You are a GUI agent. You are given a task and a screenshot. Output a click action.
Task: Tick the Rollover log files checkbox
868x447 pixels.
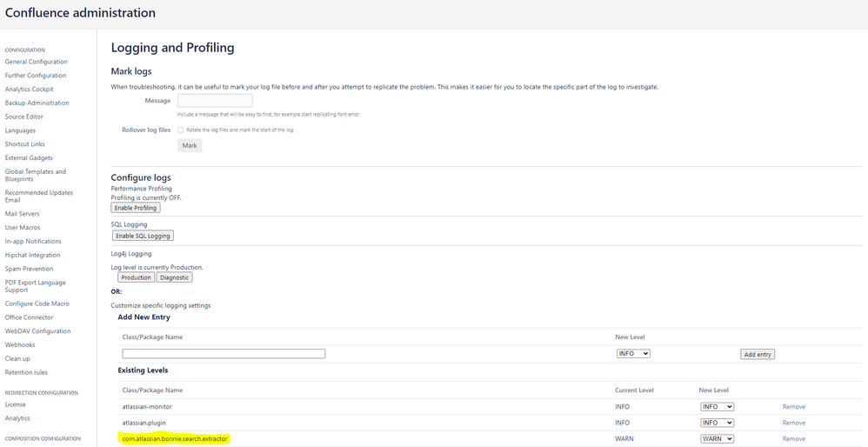[x=180, y=130]
